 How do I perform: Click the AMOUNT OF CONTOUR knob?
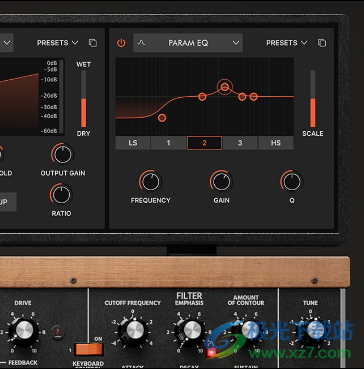pos(249,330)
